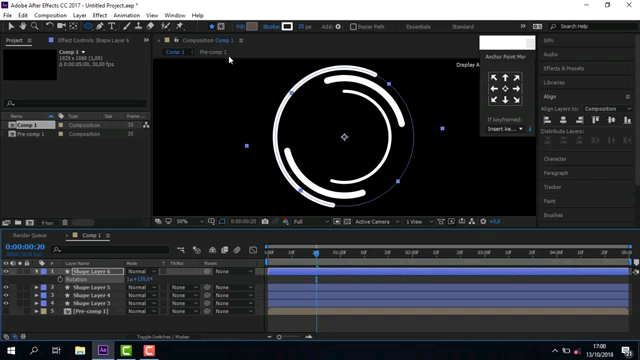Image resolution: width=640 pixels, height=360 pixels.
Task: Open the Animation menu
Action: coord(127,16)
